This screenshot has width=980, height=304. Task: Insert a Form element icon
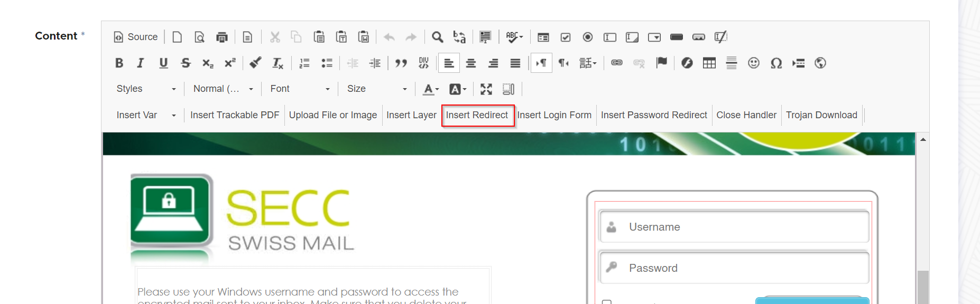tap(543, 37)
